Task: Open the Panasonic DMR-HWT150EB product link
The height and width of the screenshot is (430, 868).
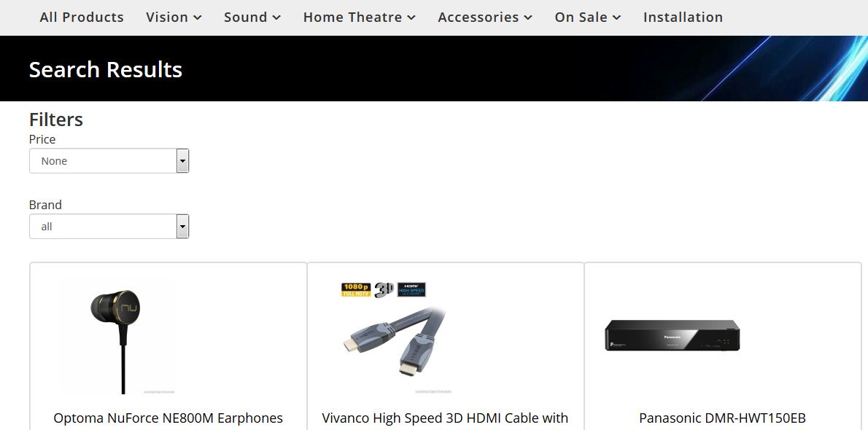Action: 722,418
